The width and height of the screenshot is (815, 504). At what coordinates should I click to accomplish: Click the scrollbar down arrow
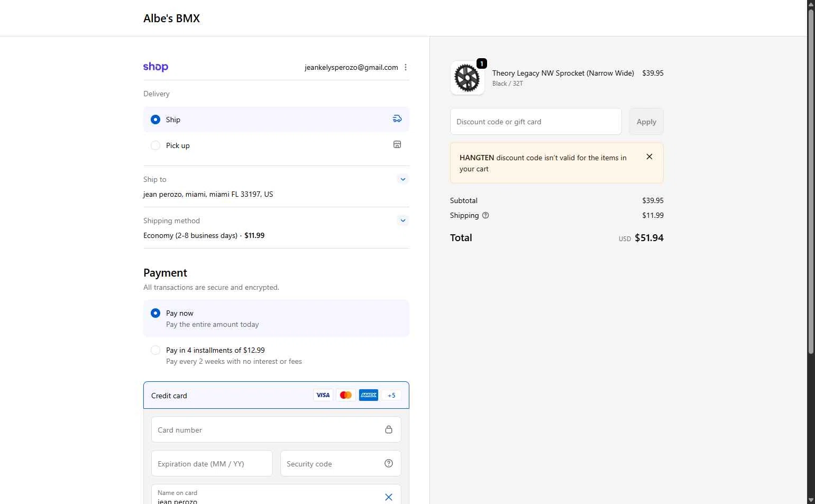point(811,500)
